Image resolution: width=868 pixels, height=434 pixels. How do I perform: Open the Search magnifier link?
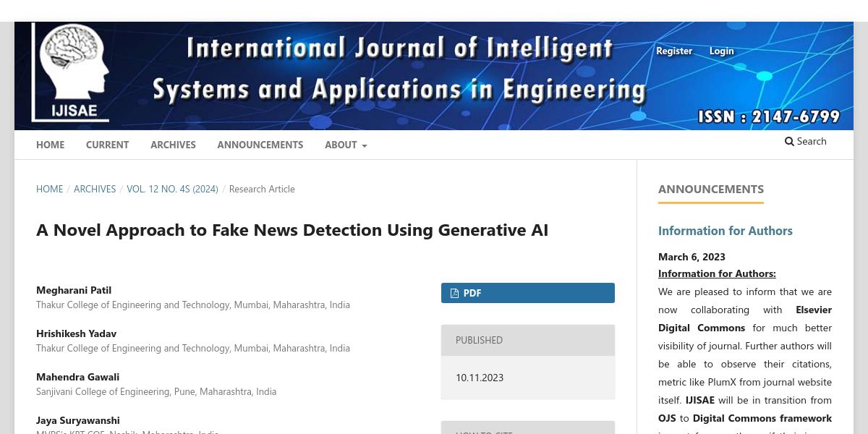coord(805,141)
